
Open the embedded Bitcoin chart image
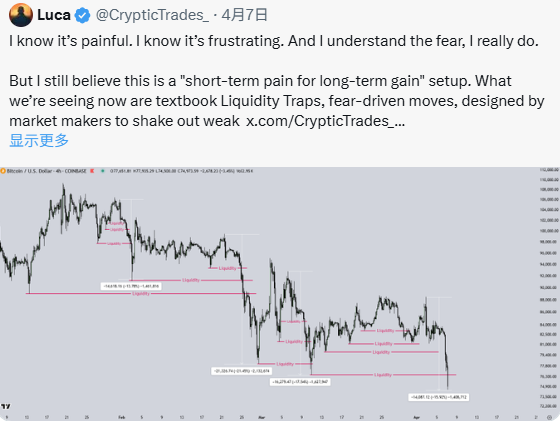280,294
